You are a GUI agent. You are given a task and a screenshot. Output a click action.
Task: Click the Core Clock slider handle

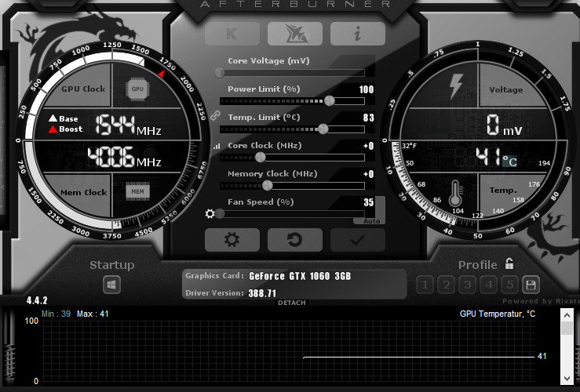[261, 157]
